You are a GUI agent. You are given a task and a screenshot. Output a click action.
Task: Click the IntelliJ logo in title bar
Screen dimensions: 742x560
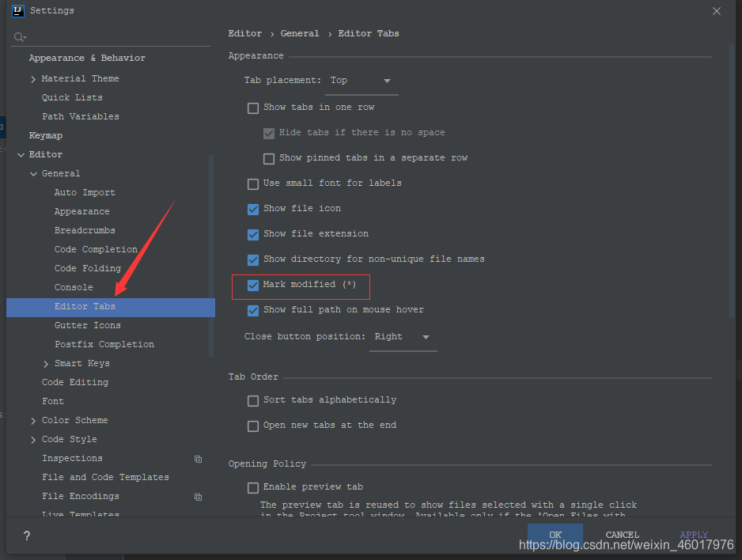coord(18,10)
